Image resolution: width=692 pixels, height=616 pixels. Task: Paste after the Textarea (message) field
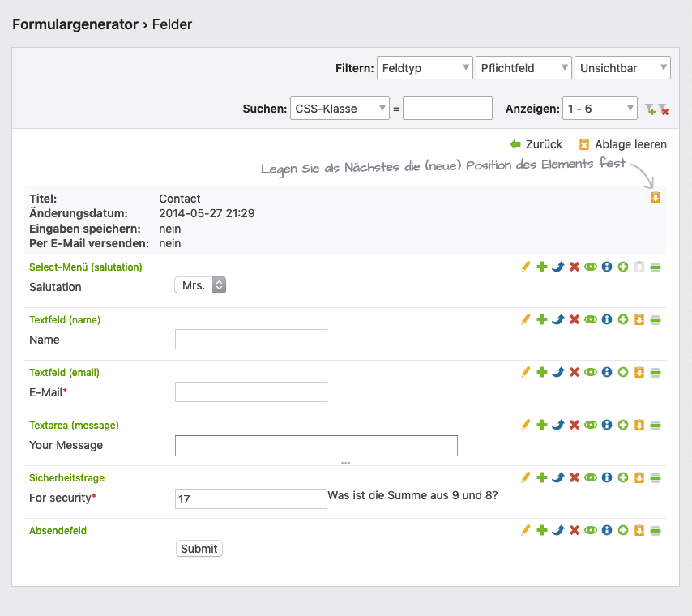(x=639, y=425)
